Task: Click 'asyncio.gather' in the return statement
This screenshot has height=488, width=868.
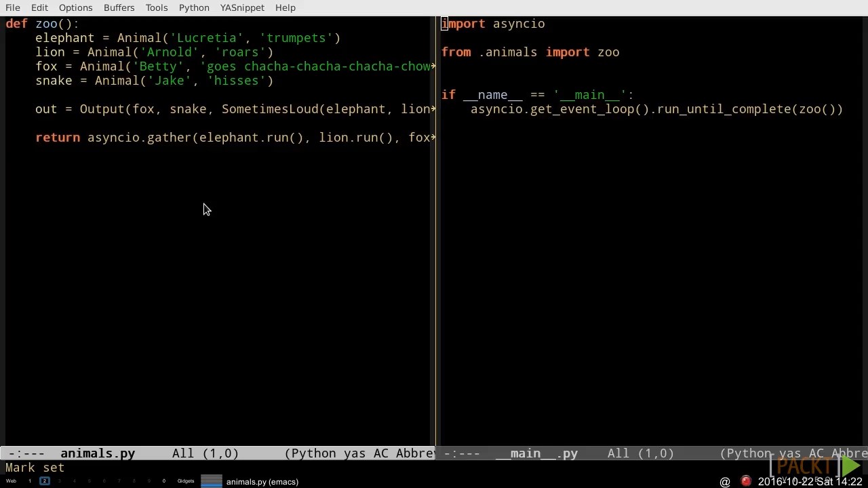Action: point(140,138)
